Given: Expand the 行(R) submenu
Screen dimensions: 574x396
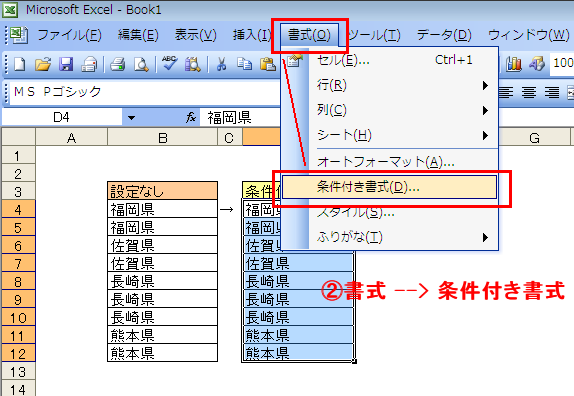Looking at the screenshot, I should [x=390, y=85].
